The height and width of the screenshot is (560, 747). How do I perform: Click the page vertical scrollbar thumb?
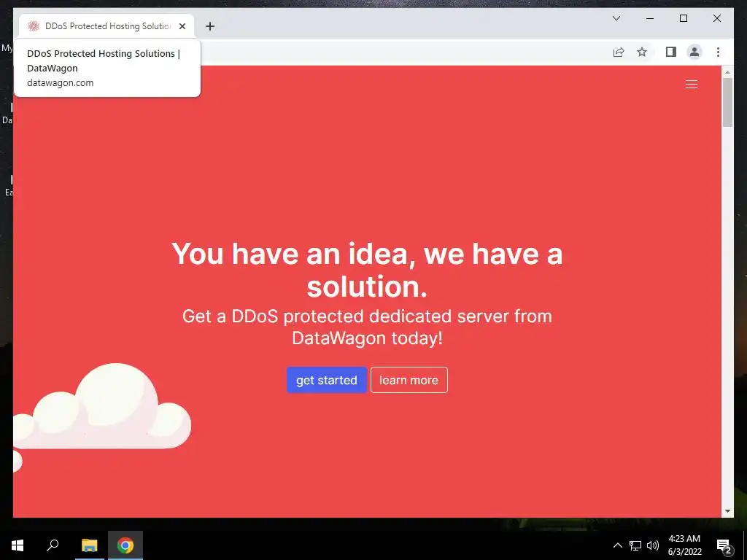point(727,102)
